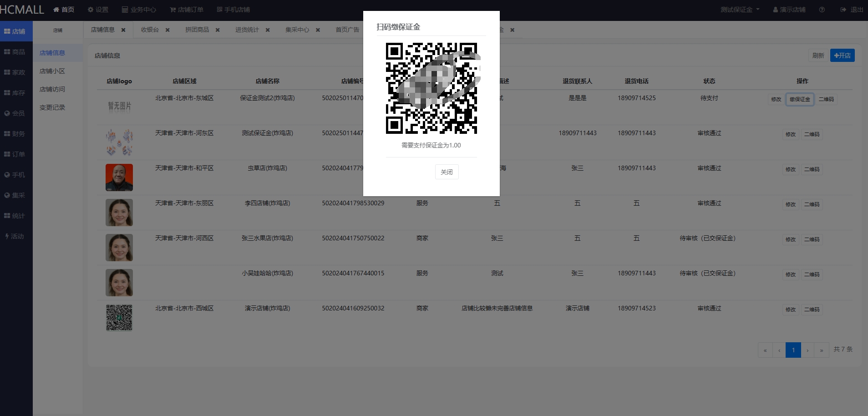Viewport: 868px width, 416px height.
Task: Click the 虫草店 shop logo photo
Action: (119, 178)
